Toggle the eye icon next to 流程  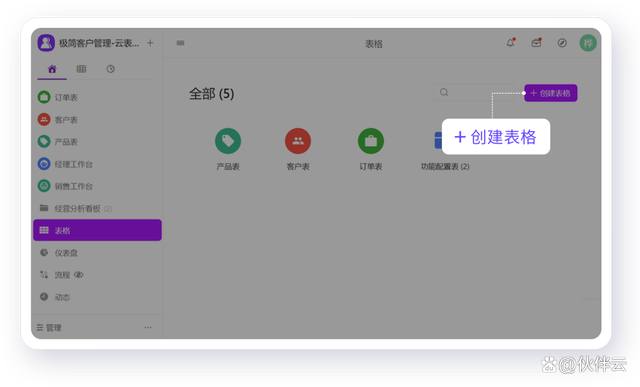coord(79,275)
